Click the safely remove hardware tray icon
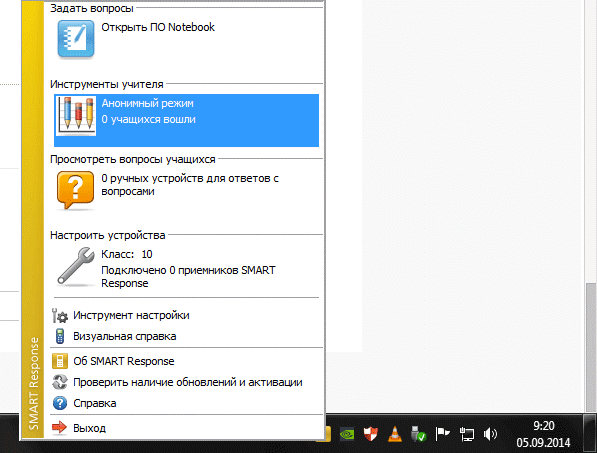Viewport: 597px width, 453px height. point(418,434)
